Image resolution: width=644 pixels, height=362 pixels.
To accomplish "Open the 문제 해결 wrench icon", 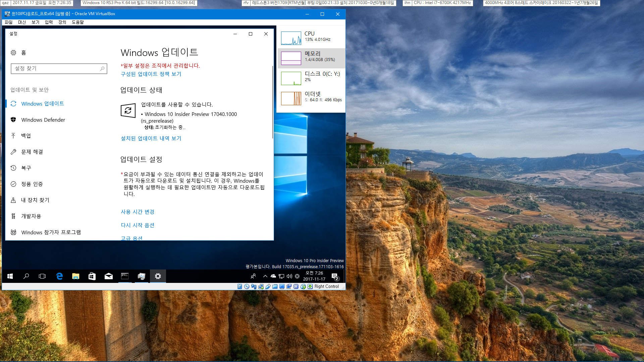I will pyautogui.click(x=13, y=152).
